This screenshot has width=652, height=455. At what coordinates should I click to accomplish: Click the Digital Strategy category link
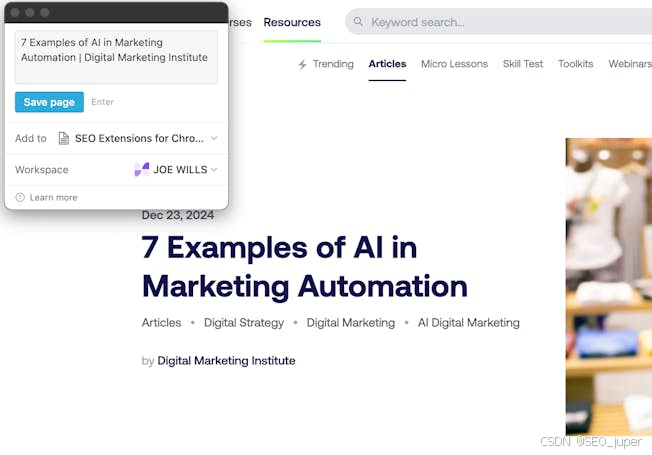click(x=244, y=323)
